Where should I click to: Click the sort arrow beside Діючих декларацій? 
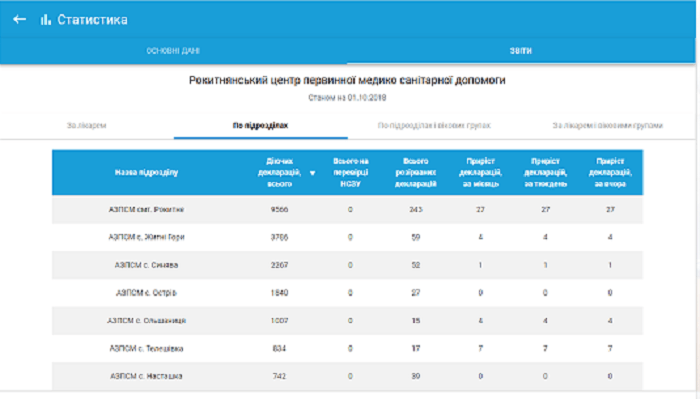312,173
